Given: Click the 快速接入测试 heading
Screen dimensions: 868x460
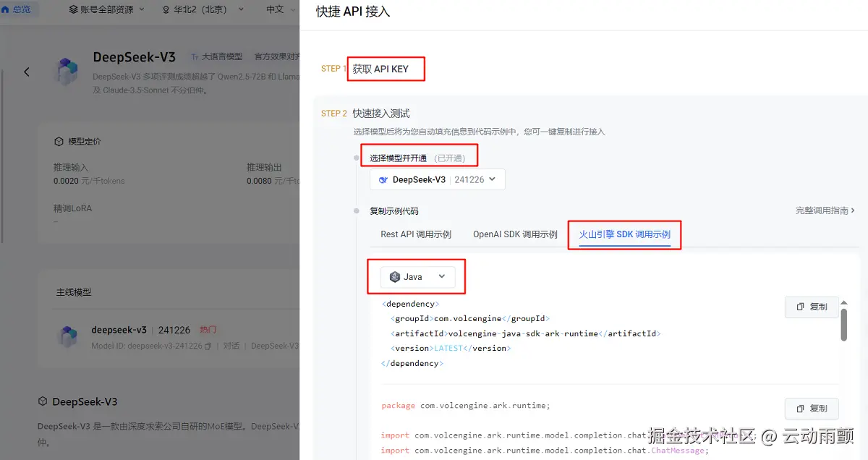Looking at the screenshot, I should [381, 114].
